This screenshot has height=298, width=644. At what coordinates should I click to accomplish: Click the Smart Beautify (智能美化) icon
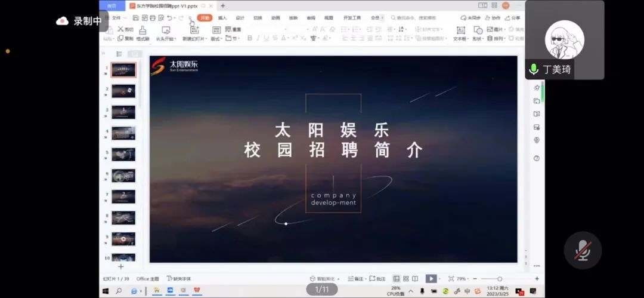(312, 279)
